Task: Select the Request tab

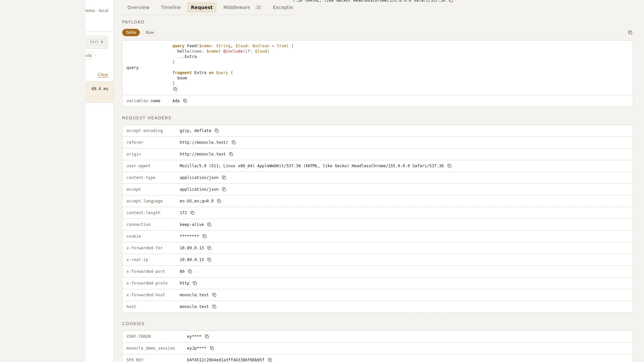Action: [x=202, y=7]
